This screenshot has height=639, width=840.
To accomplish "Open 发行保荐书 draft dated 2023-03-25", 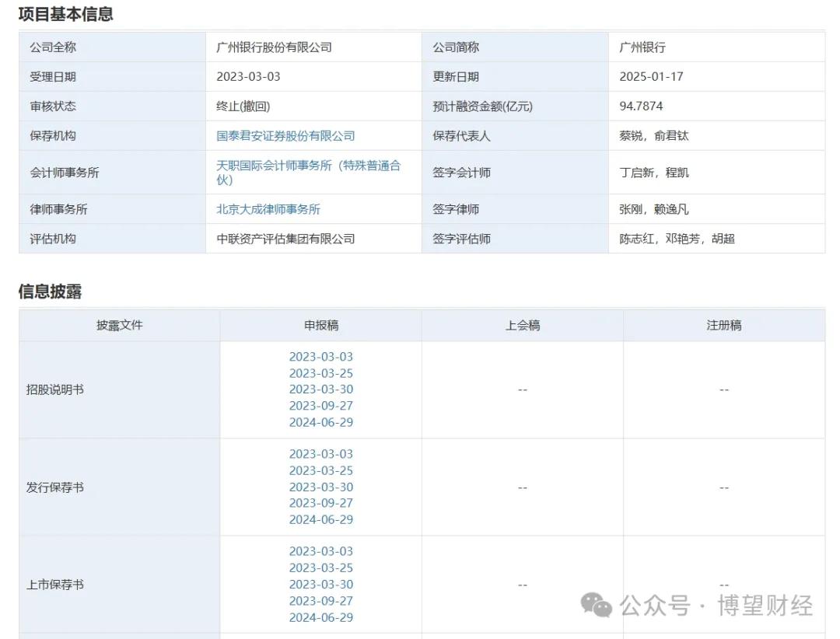I will point(321,471).
